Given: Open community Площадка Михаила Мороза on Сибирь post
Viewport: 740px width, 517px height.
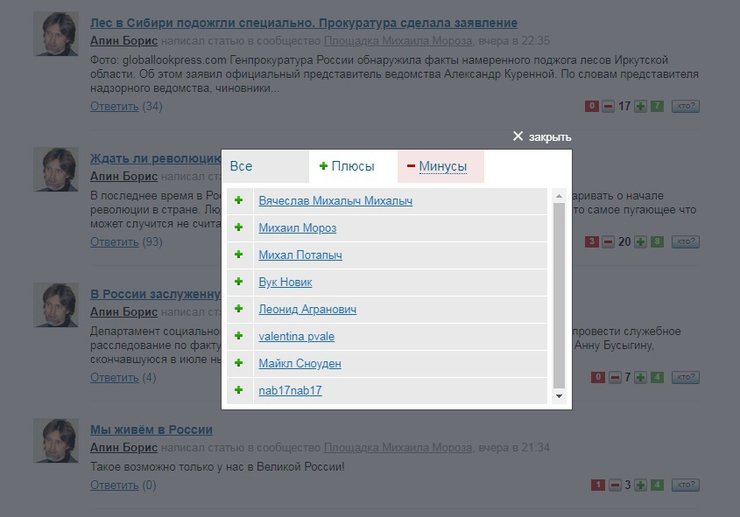Looking at the screenshot, I should coord(398,41).
